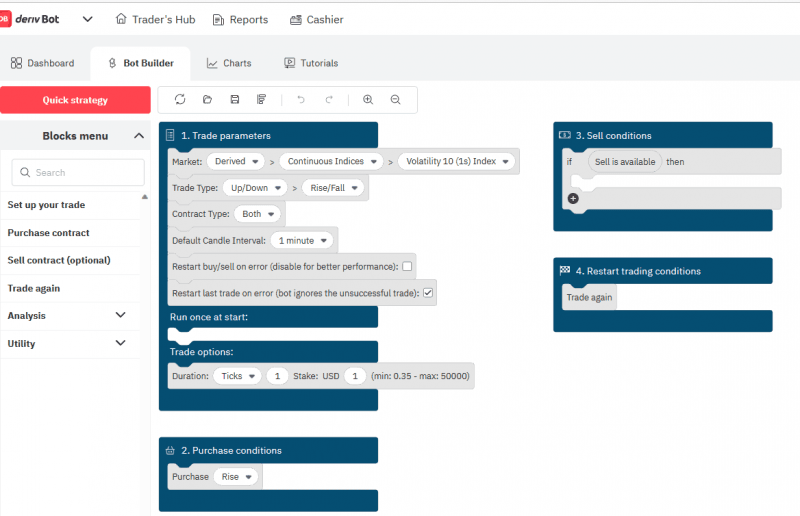The height and width of the screenshot is (516, 800).
Task: Click the Bot Builder tab icon
Action: point(112,63)
